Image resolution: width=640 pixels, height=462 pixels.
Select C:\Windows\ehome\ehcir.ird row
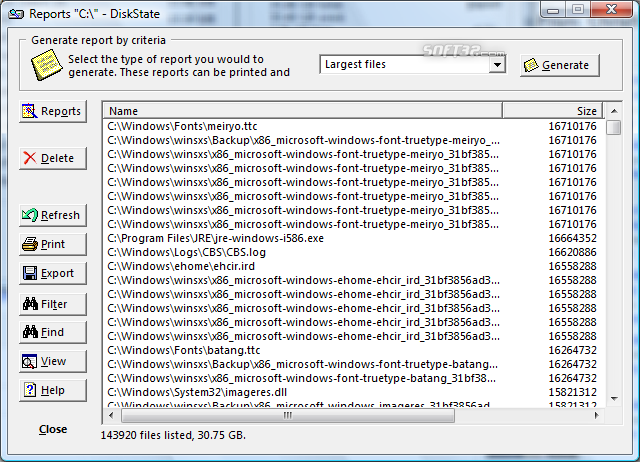[354, 266]
